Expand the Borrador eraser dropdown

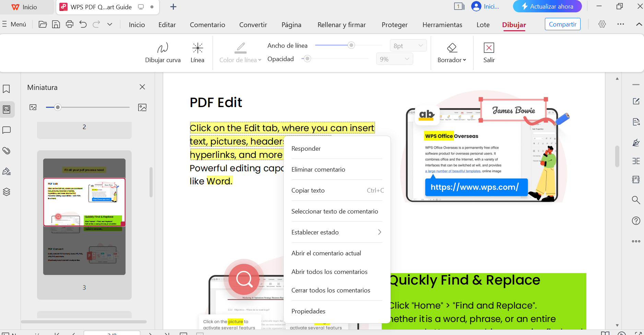coord(452,60)
